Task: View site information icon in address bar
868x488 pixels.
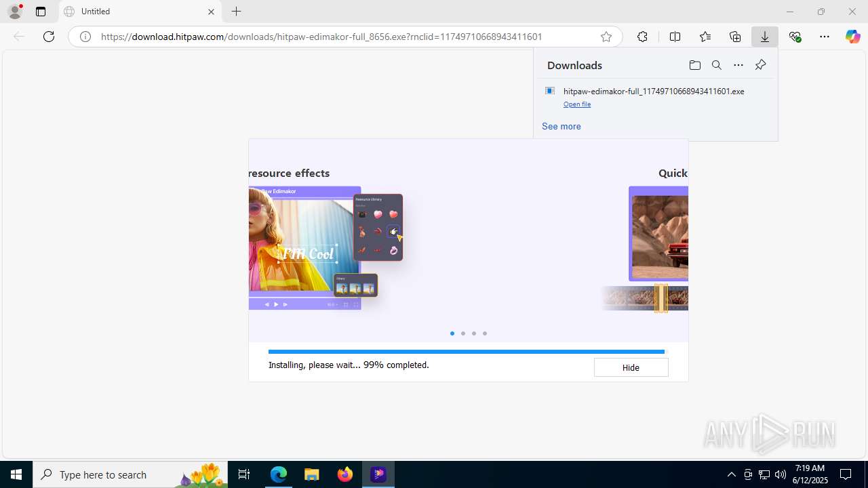Action: click(85, 37)
